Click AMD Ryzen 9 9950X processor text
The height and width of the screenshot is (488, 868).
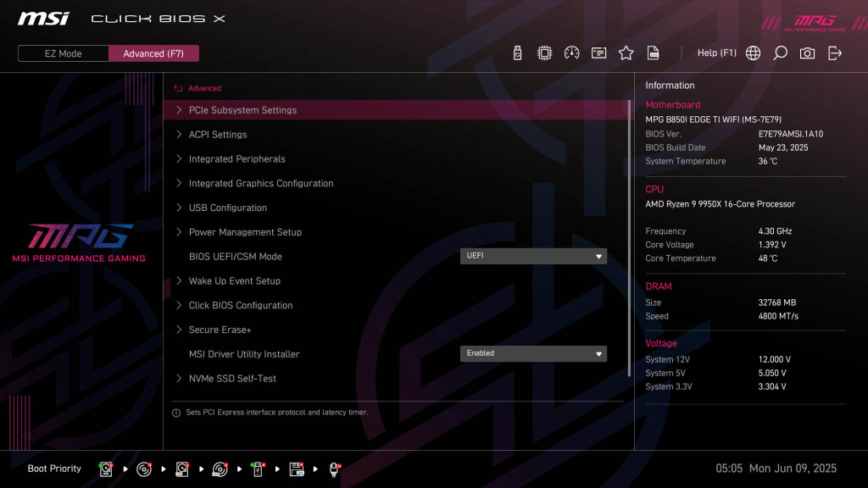[720, 204]
